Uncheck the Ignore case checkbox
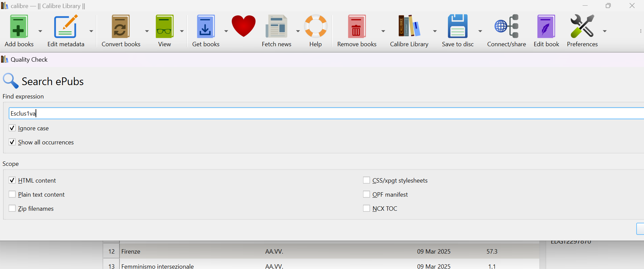Viewport: 644px width, 269px height. pyautogui.click(x=12, y=128)
